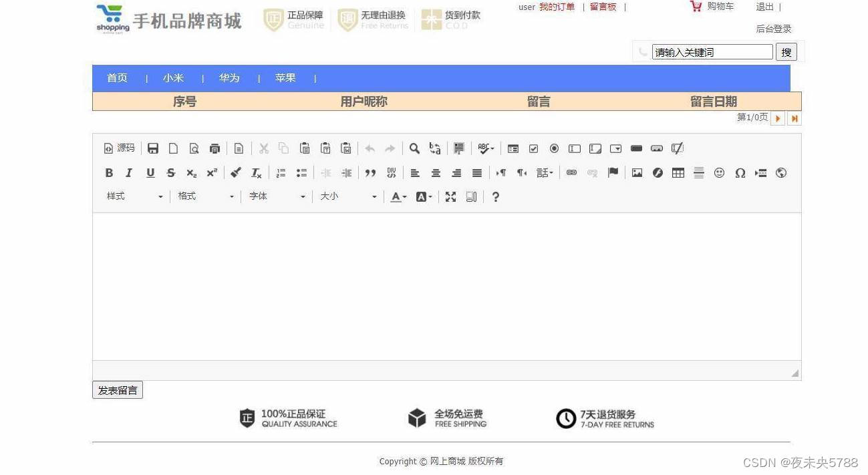Viewport: 868px width, 475px height.
Task: Toggle Bold formatting
Action: pyautogui.click(x=109, y=173)
